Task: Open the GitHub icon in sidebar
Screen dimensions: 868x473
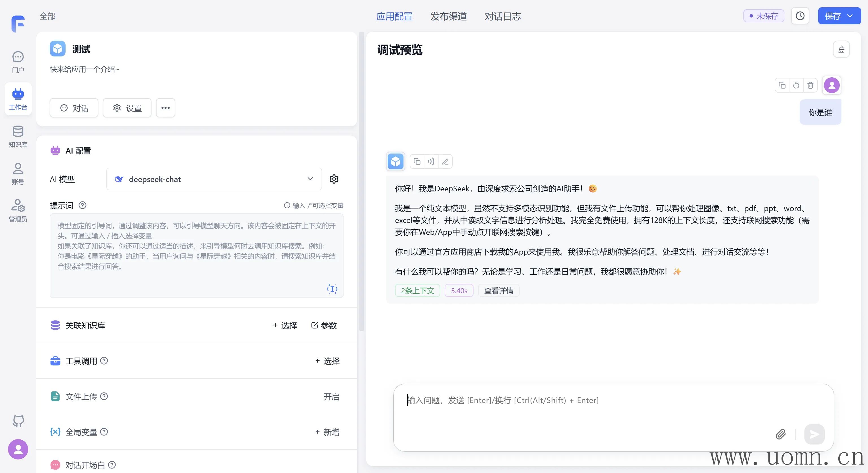Action: click(x=18, y=421)
